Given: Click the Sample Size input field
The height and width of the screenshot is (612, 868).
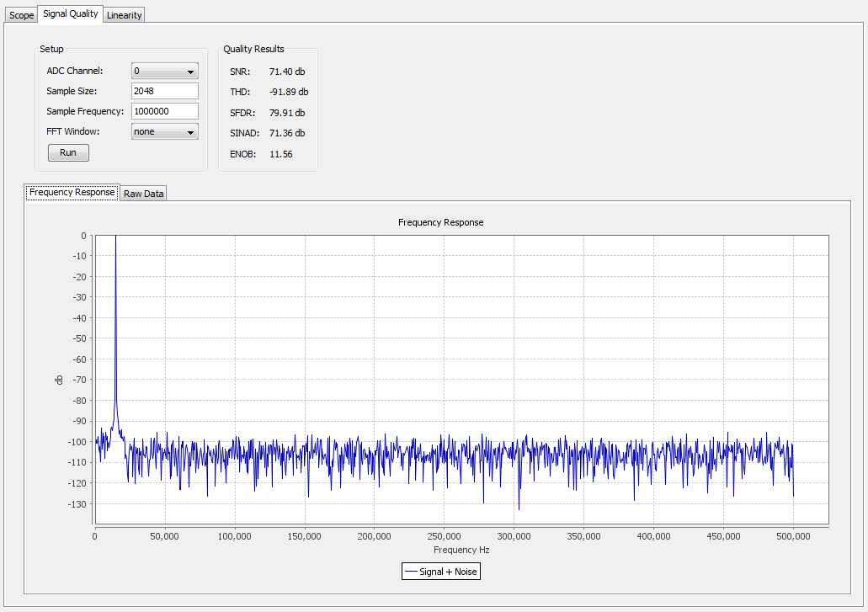Looking at the screenshot, I should pyautogui.click(x=164, y=91).
